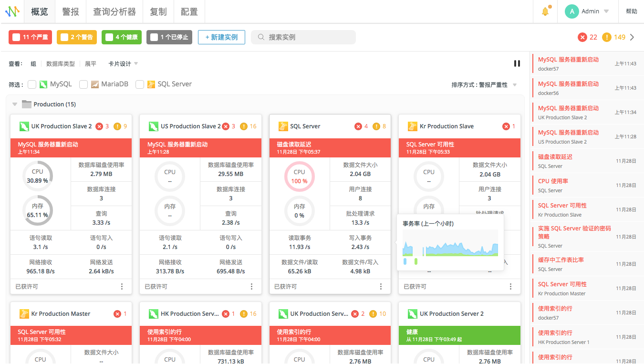Tick the SQL Server filter checkbox
Image resolution: width=644 pixels, height=364 pixels.
point(140,84)
